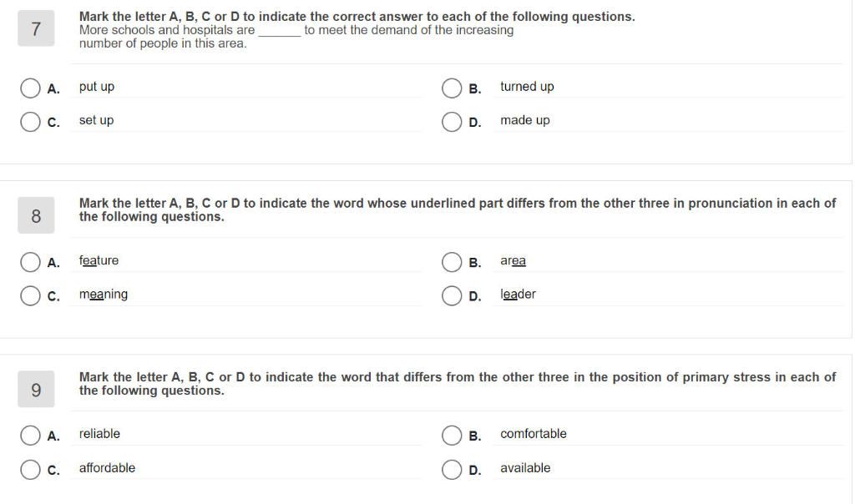Click the answer text 'area'
Viewport: 855px width, 504px height.
pos(514,261)
